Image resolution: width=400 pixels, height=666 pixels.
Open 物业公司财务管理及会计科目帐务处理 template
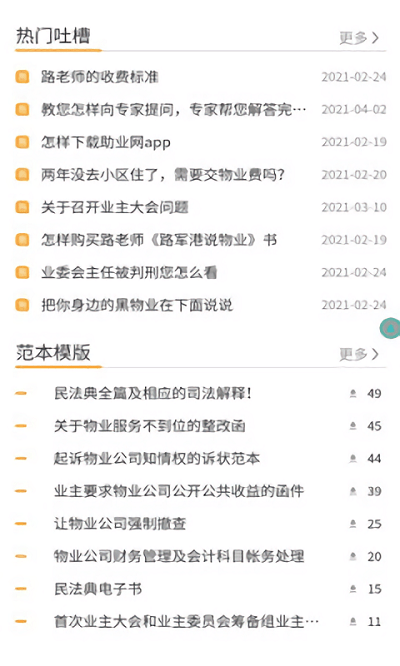point(179,556)
